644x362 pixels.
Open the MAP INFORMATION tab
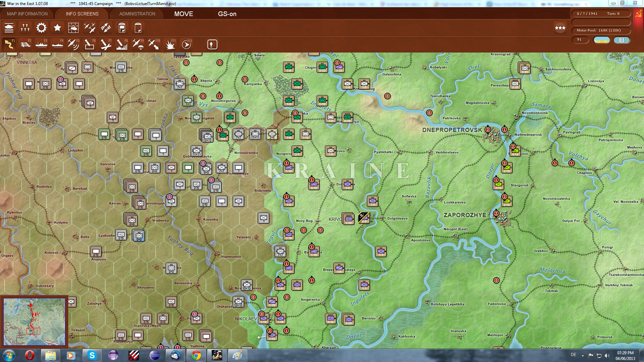point(27,14)
